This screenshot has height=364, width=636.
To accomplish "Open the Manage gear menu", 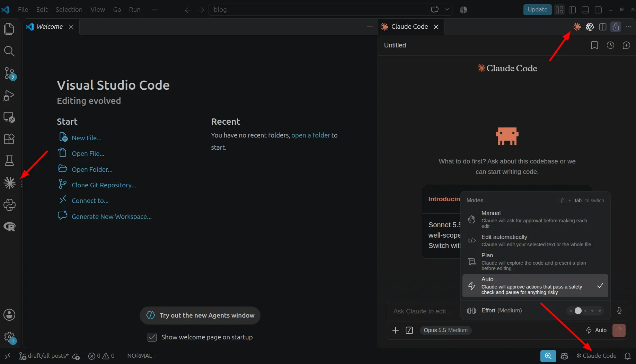I will coord(9,337).
